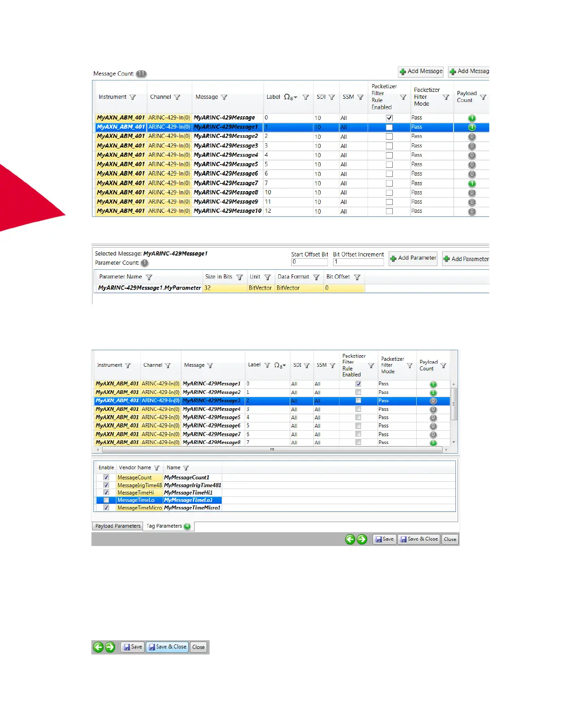
Task: Open the Label radix dropdown in lower grid
Action: point(280,365)
